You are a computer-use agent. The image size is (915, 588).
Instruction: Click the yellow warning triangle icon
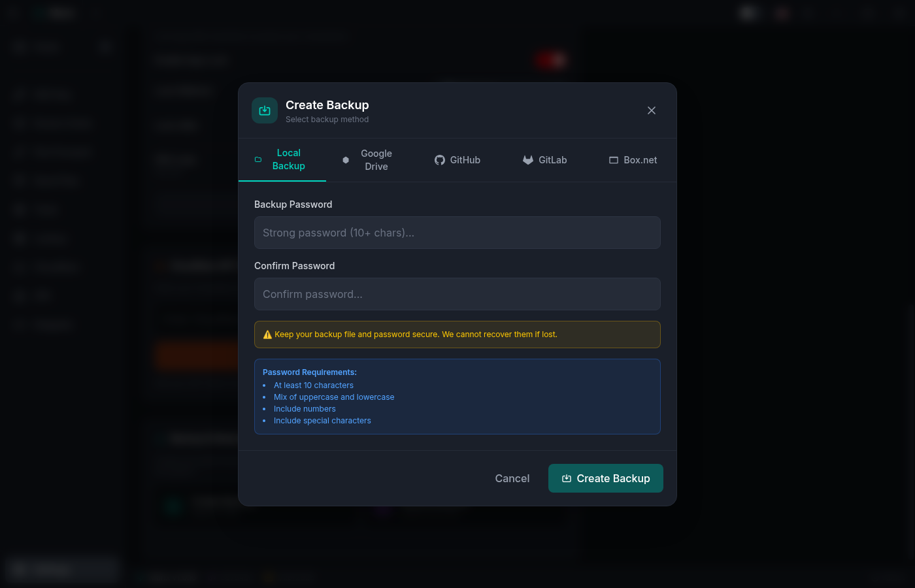pos(267,334)
